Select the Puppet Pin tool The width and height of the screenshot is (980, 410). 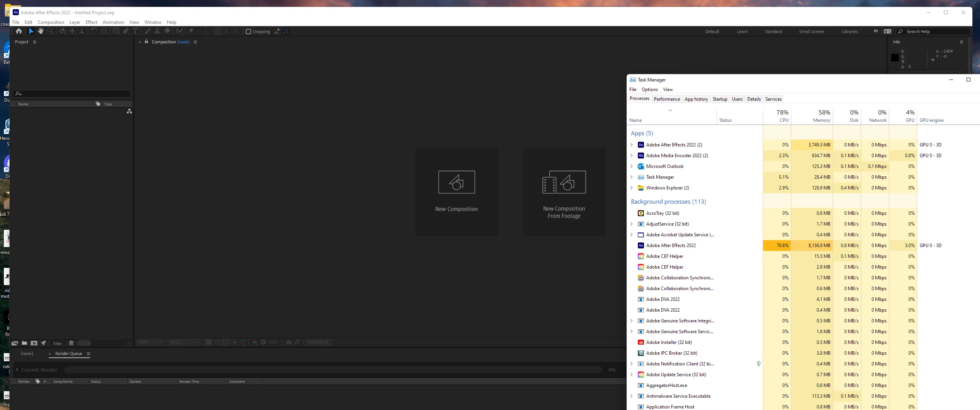click(x=191, y=31)
